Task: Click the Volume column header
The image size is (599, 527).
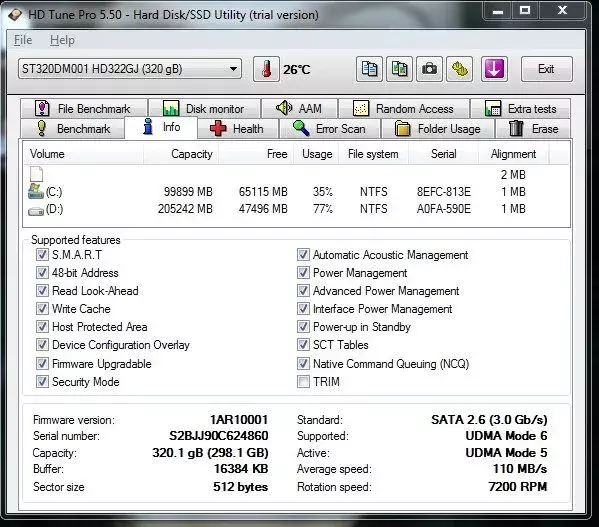Action: pyautogui.click(x=83, y=154)
